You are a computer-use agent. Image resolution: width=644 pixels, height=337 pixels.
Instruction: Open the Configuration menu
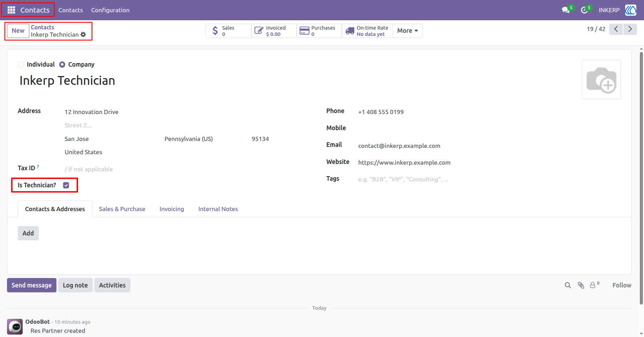click(110, 10)
